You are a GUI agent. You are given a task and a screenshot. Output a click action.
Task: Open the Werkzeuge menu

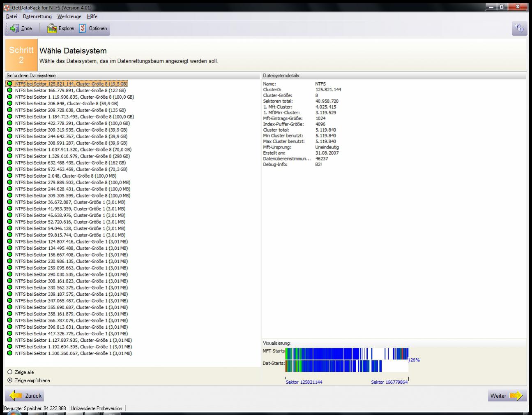click(x=69, y=16)
